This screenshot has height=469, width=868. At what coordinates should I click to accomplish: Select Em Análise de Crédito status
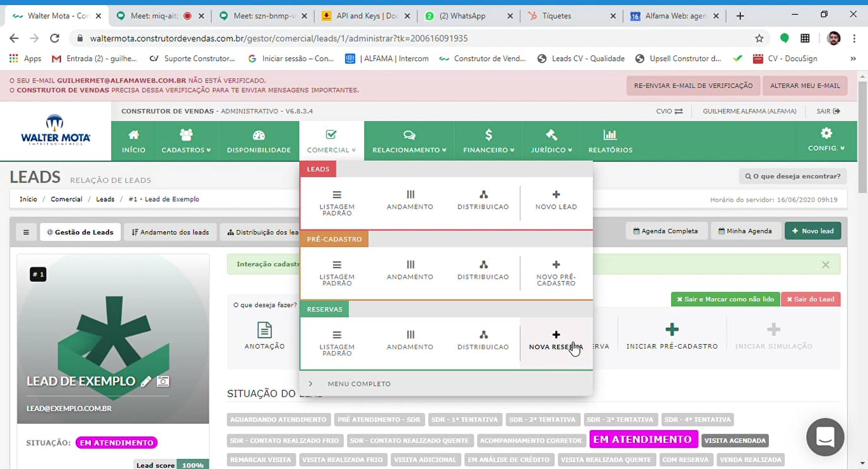tap(510, 460)
